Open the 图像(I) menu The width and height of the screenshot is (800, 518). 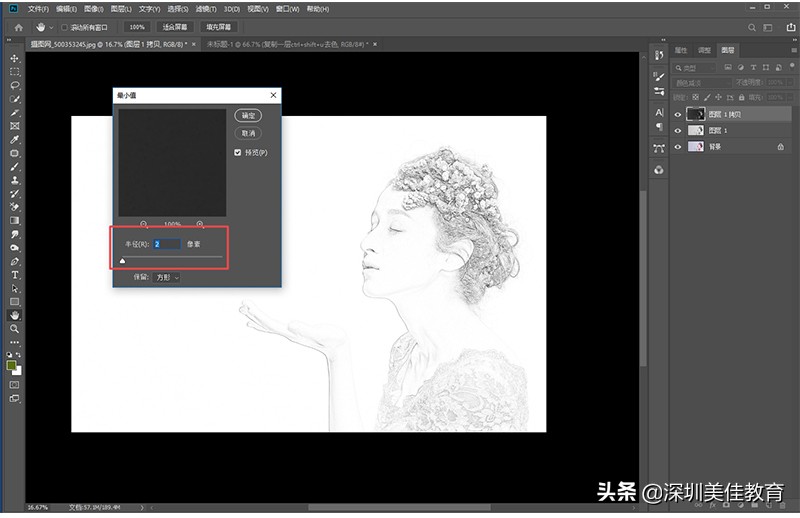click(93, 9)
